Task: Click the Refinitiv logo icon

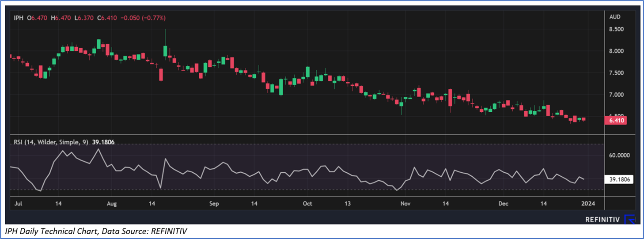Action: pyautogui.click(x=630, y=220)
